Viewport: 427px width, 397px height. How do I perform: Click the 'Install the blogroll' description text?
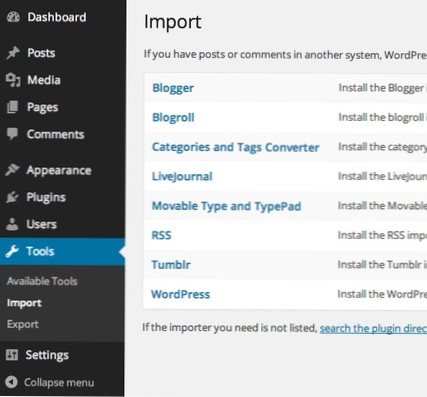point(383,117)
